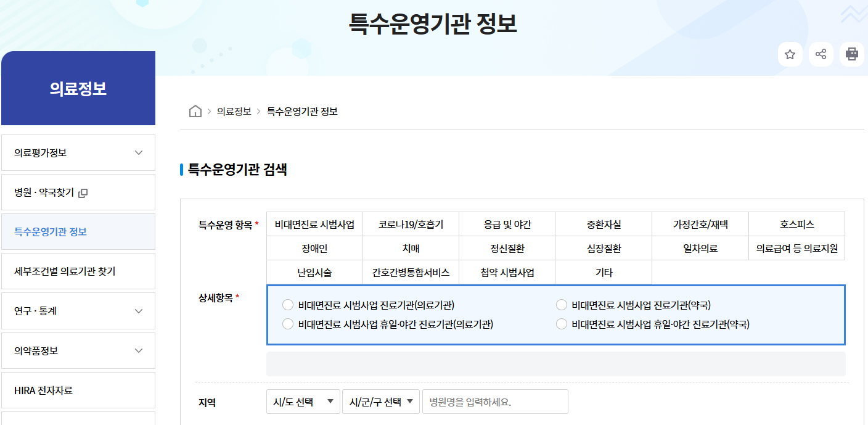Go to home via breadcrumb house icon

[195, 112]
